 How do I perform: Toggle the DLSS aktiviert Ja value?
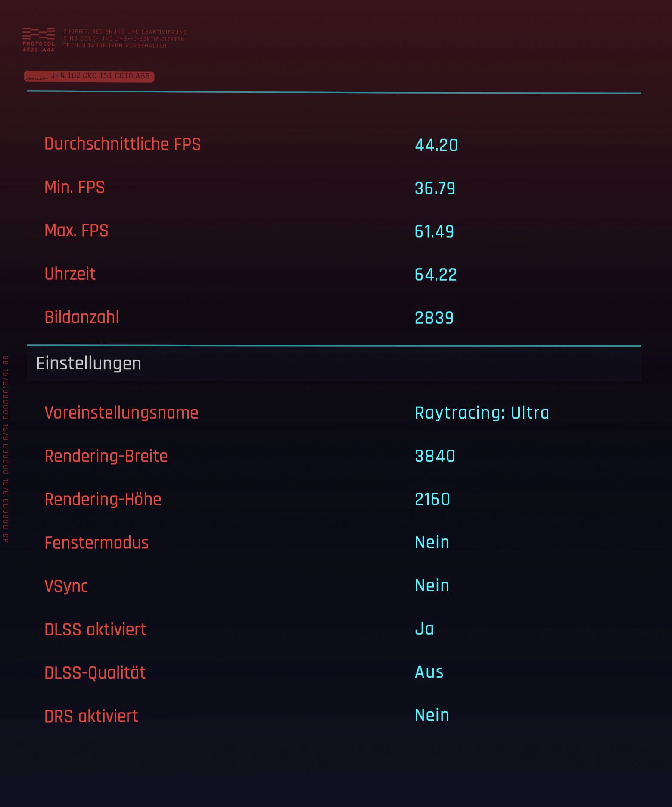pyautogui.click(x=424, y=629)
